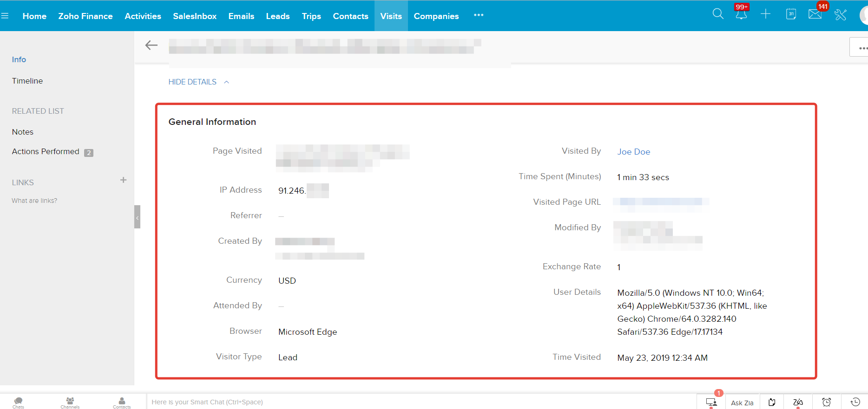Select the Info sidebar item
The width and height of the screenshot is (868, 409).
click(19, 59)
